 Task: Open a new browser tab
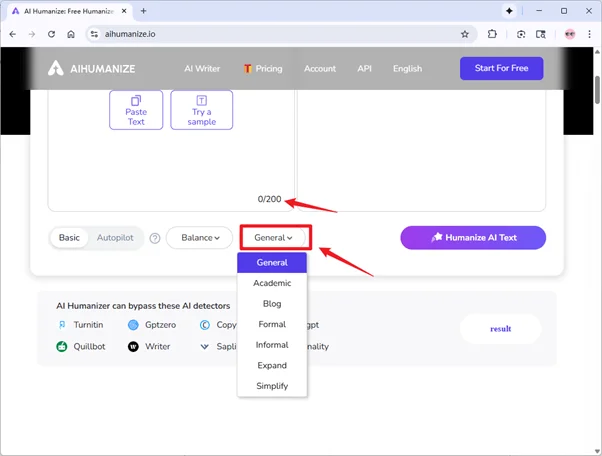(x=144, y=10)
